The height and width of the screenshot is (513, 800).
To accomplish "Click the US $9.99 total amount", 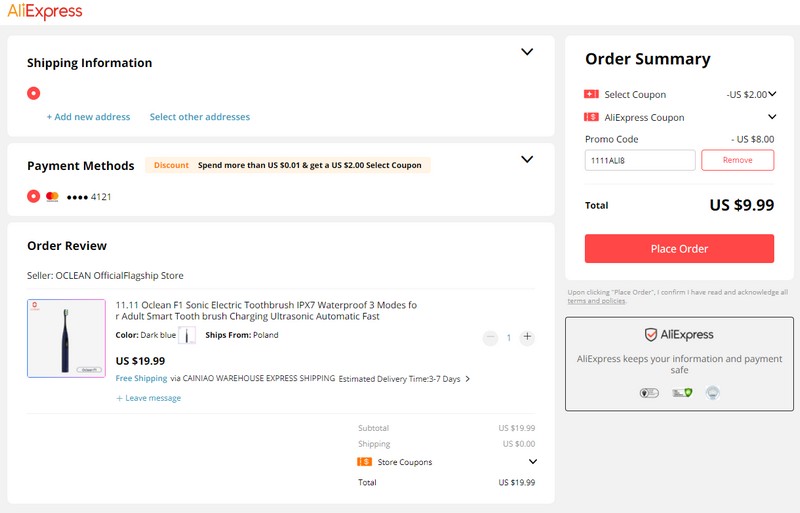I will pyautogui.click(x=741, y=205).
